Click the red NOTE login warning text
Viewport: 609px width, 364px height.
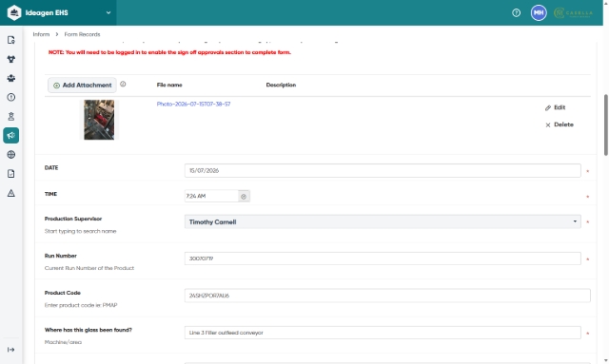tap(169, 52)
